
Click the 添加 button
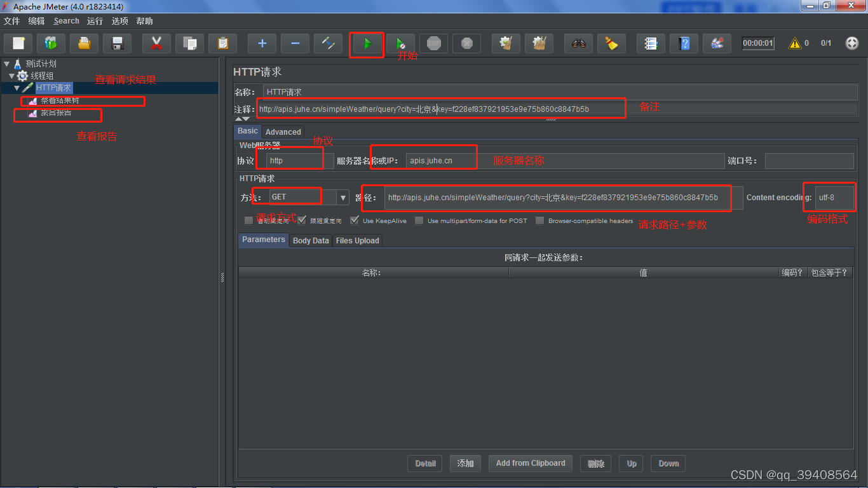(465, 463)
